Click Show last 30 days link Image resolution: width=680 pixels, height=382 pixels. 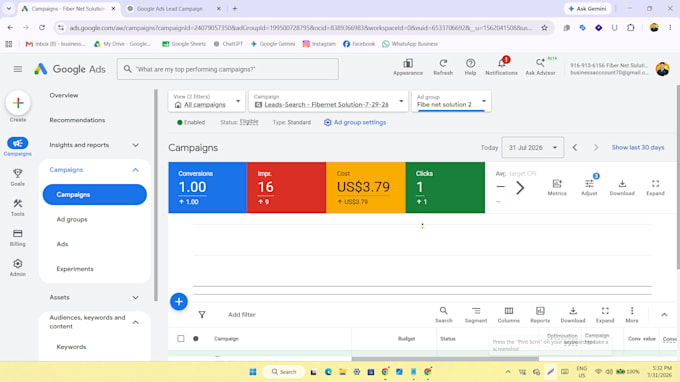point(638,147)
